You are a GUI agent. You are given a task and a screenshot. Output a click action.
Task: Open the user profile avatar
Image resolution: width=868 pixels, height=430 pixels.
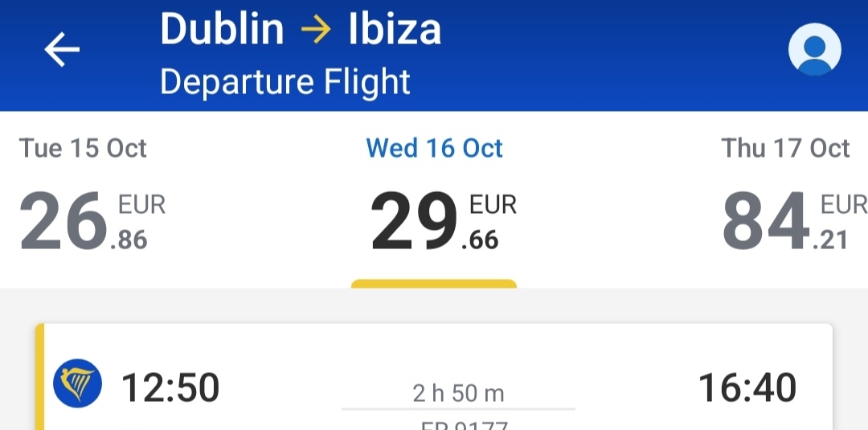click(x=814, y=49)
